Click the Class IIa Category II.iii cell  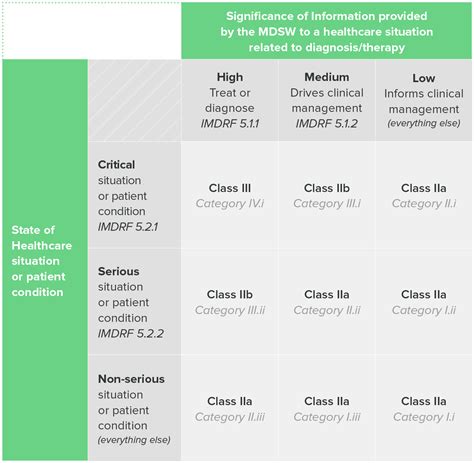(x=230, y=408)
